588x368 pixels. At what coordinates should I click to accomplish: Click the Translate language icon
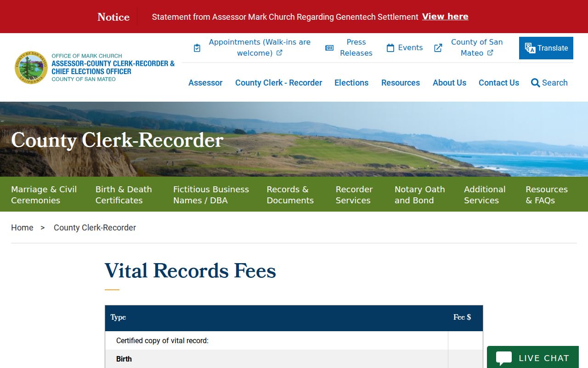(x=530, y=48)
